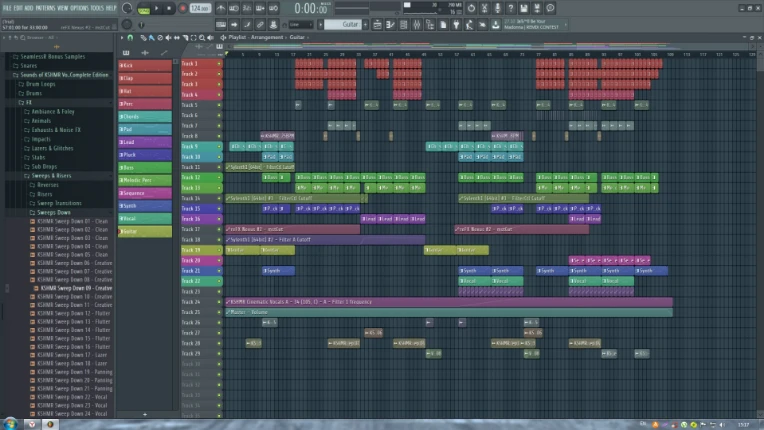Viewport: 764px width, 430px height.
Task: Select the Kick pattern in picker
Action: point(145,65)
